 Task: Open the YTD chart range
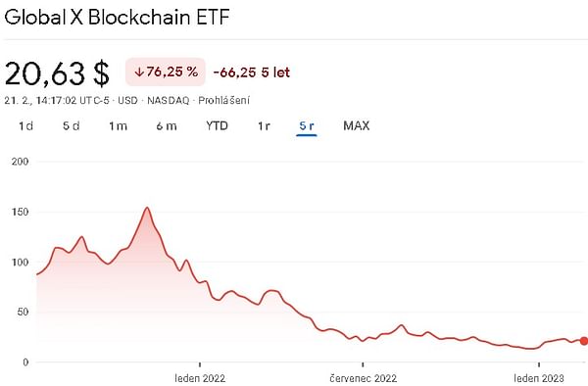(217, 125)
